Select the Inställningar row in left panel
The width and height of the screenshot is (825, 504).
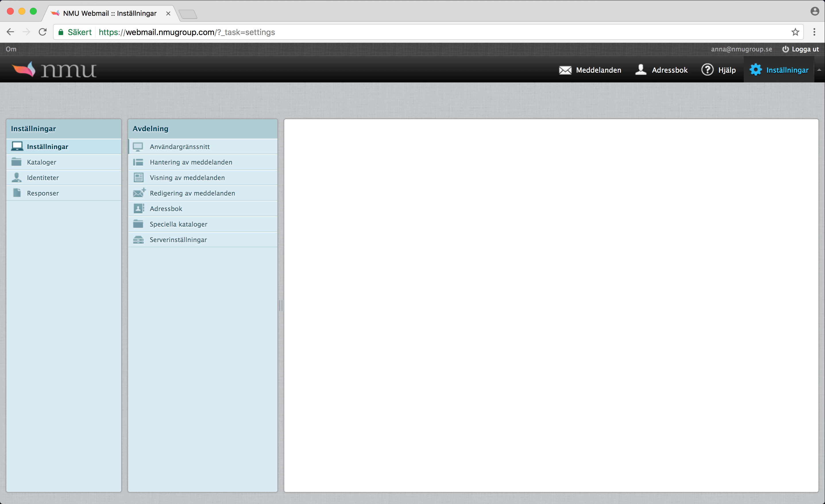pyautogui.click(x=64, y=146)
